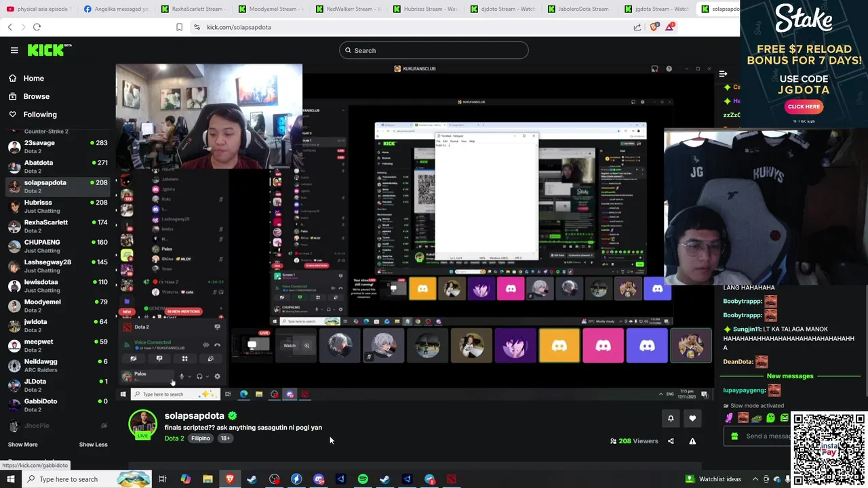The width and height of the screenshot is (868, 488).
Task: Open CHUPAENG channel in sidebar
Action: click(x=58, y=245)
